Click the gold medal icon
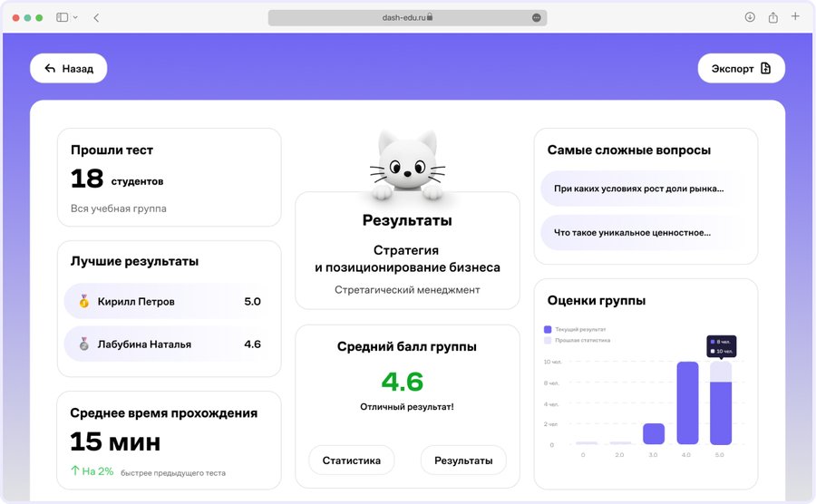816x504 pixels. [x=83, y=301]
